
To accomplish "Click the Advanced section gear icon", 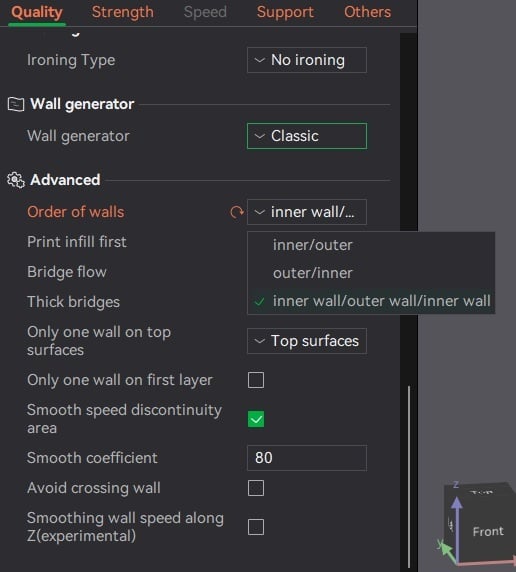I will [x=16, y=180].
